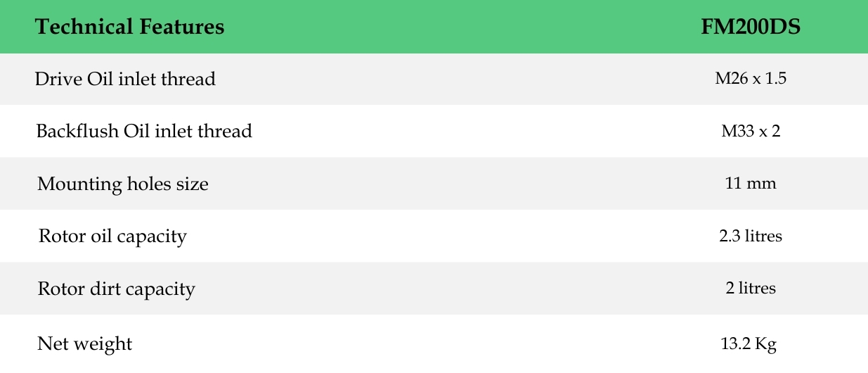868x373 pixels.
Task: Click the green header bar's empty middle area
Action: point(457,27)
